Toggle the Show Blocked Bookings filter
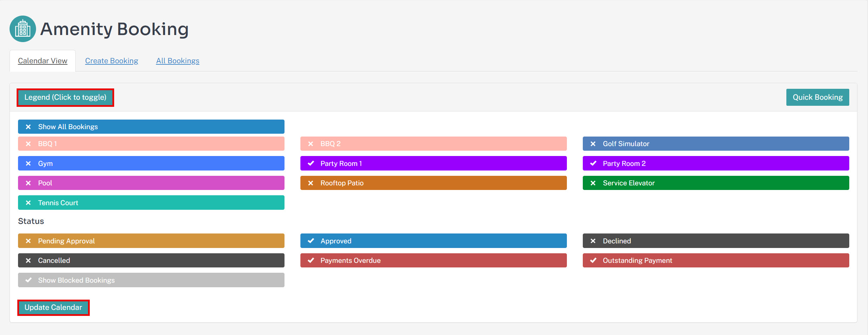The height and width of the screenshot is (335, 868). tap(151, 280)
